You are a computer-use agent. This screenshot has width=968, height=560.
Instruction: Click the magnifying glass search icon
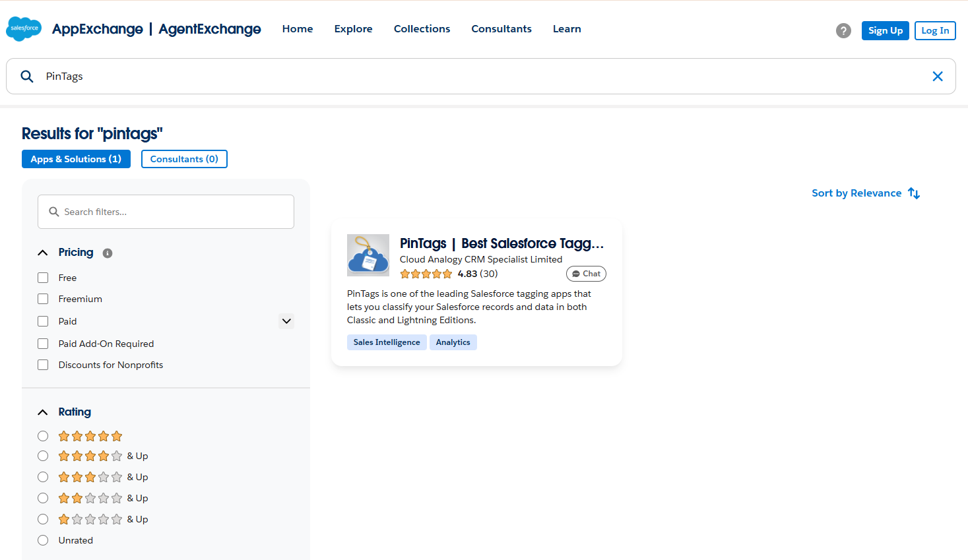click(x=27, y=77)
